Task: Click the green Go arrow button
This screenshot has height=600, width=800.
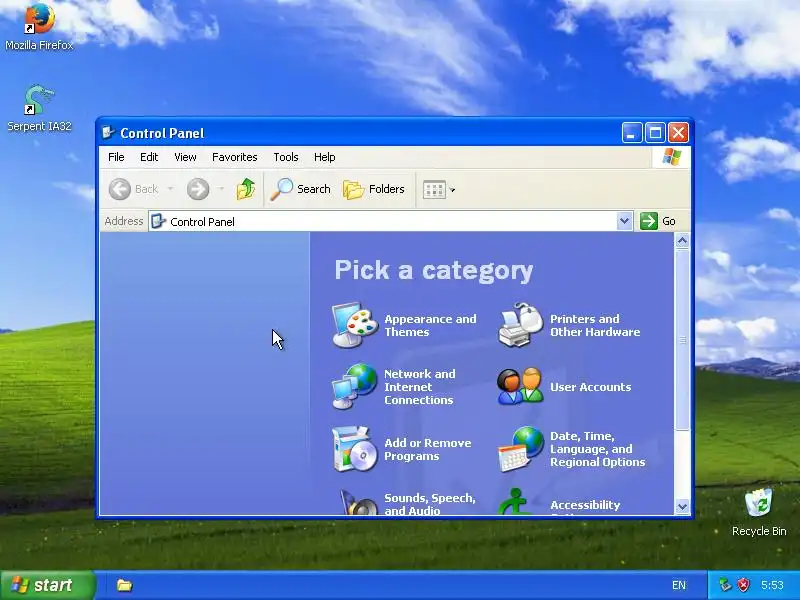Action: (x=648, y=221)
